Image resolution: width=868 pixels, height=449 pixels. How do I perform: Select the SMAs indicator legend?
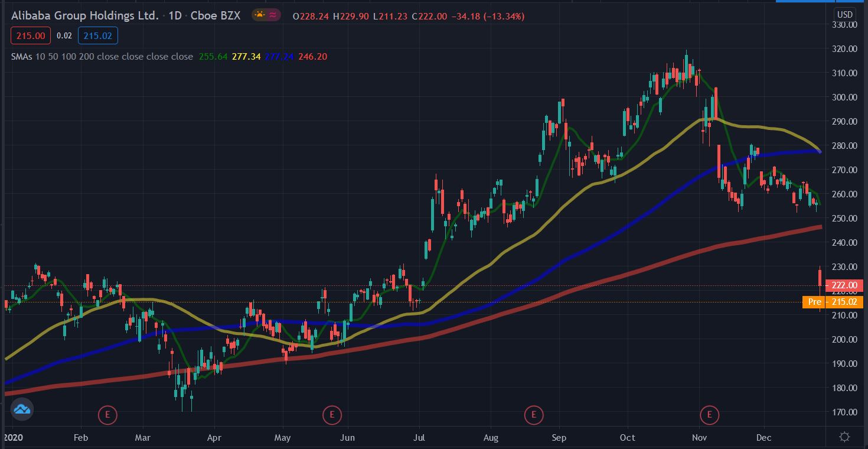point(102,57)
